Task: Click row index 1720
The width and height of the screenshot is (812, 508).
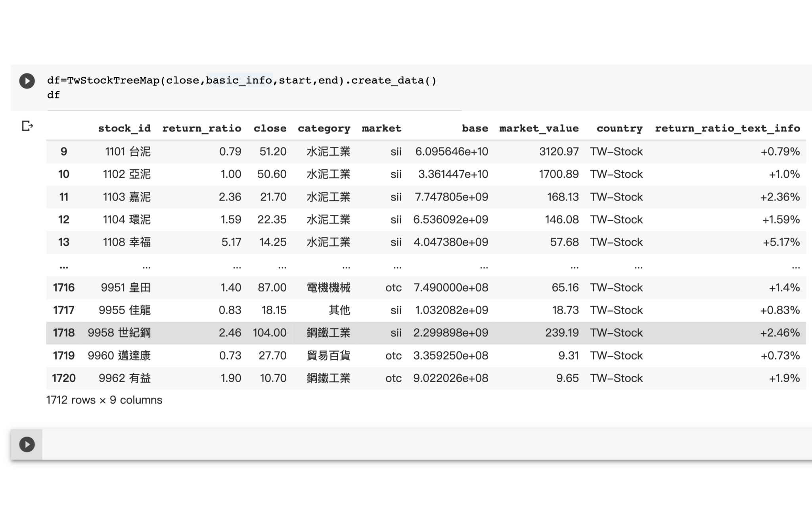Action: point(63,378)
